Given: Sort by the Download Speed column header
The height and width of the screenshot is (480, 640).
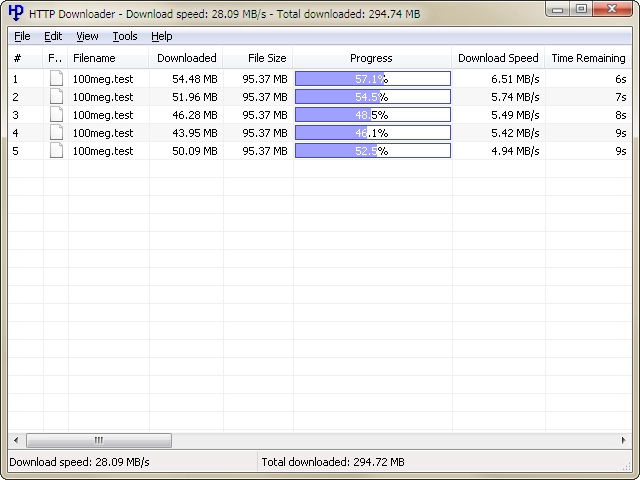Looking at the screenshot, I should (x=498, y=58).
